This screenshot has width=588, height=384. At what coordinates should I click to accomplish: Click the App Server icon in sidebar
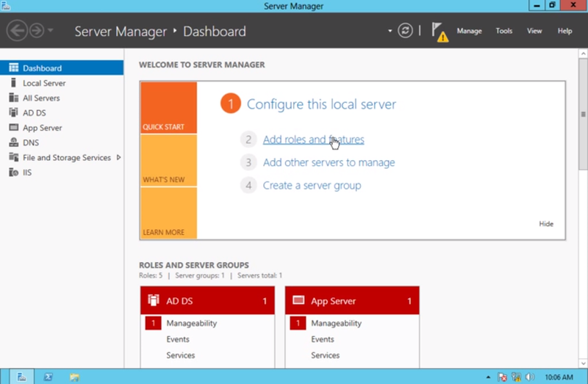point(13,127)
